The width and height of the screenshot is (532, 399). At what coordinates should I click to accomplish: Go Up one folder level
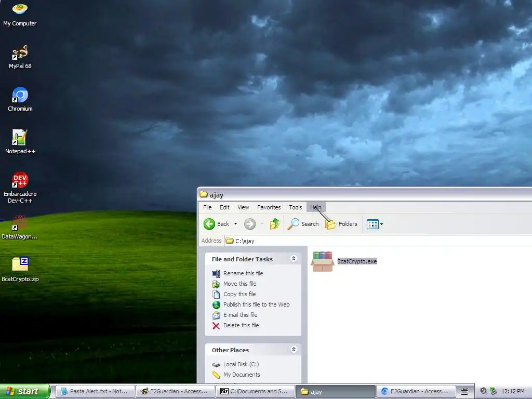(x=274, y=224)
